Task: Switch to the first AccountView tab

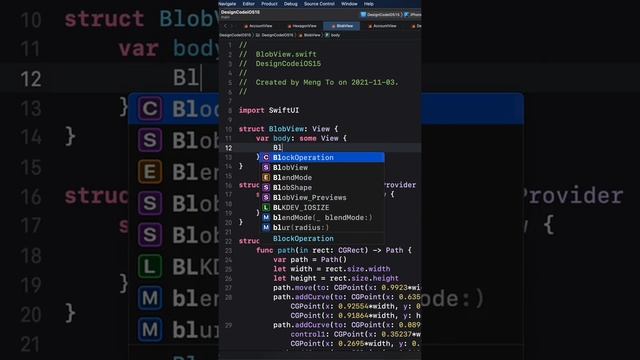Action: [x=258, y=26]
